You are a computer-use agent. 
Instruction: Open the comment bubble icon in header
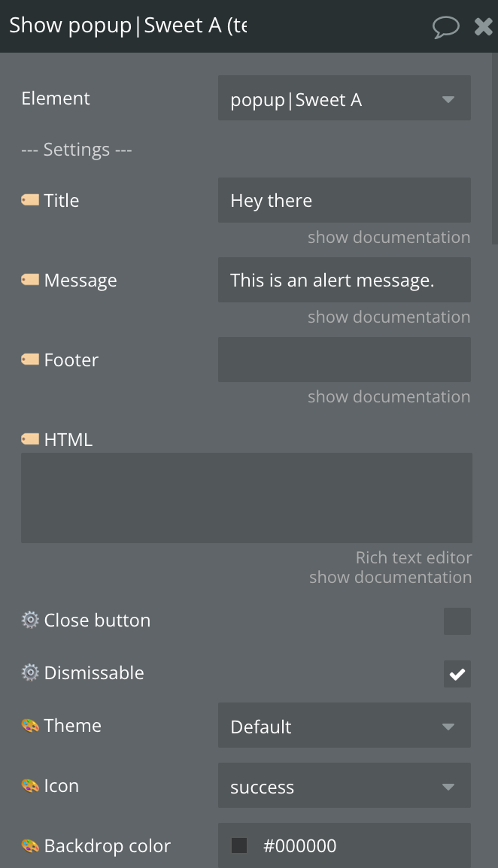click(445, 26)
